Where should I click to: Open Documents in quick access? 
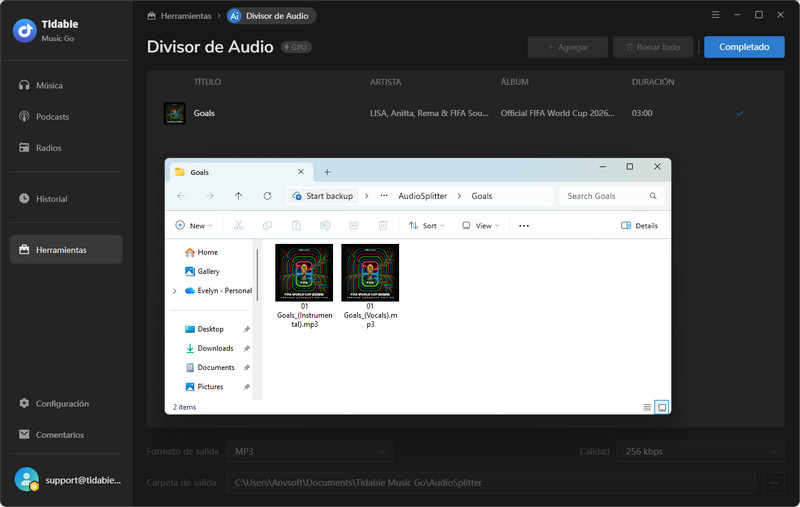tap(210, 367)
